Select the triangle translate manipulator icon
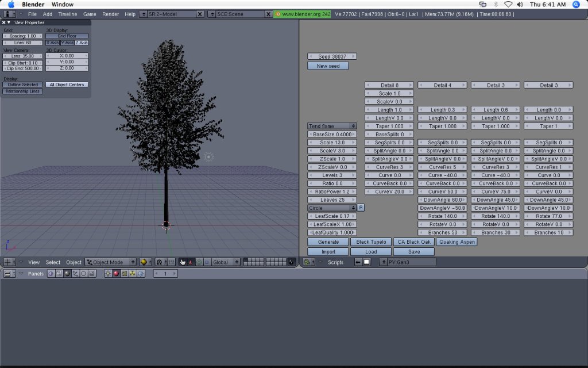The image size is (588, 368). click(191, 262)
